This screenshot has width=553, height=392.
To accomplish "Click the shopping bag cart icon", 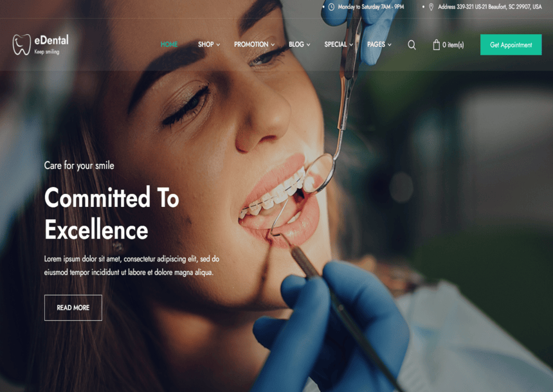I will pos(436,44).
